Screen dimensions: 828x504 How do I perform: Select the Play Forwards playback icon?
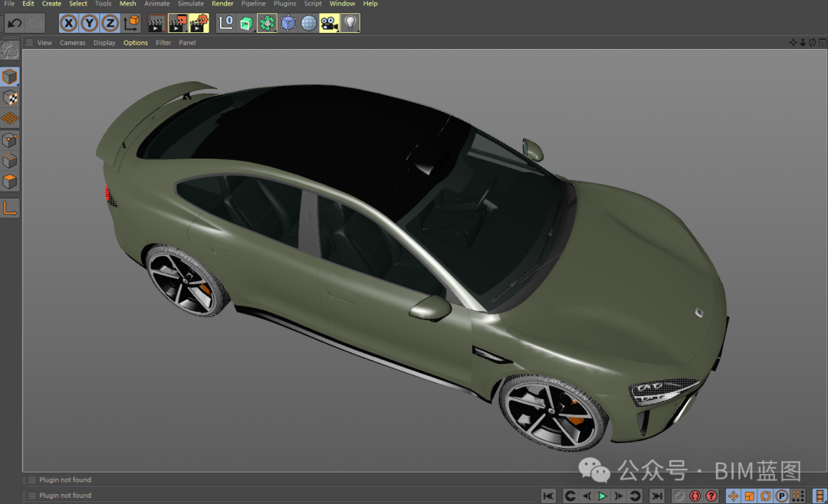pyautogui.click(x=602, y=496)
